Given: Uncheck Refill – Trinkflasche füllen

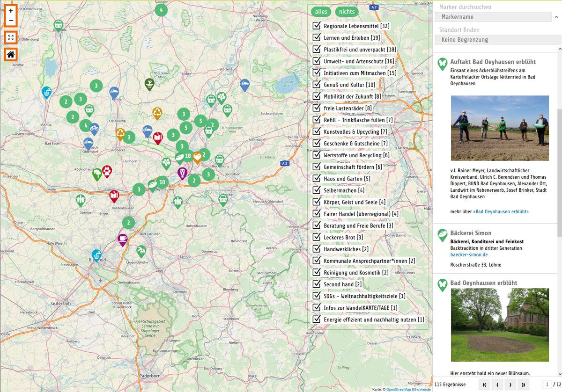Looking at the screenshot, I should pos(316,119).
